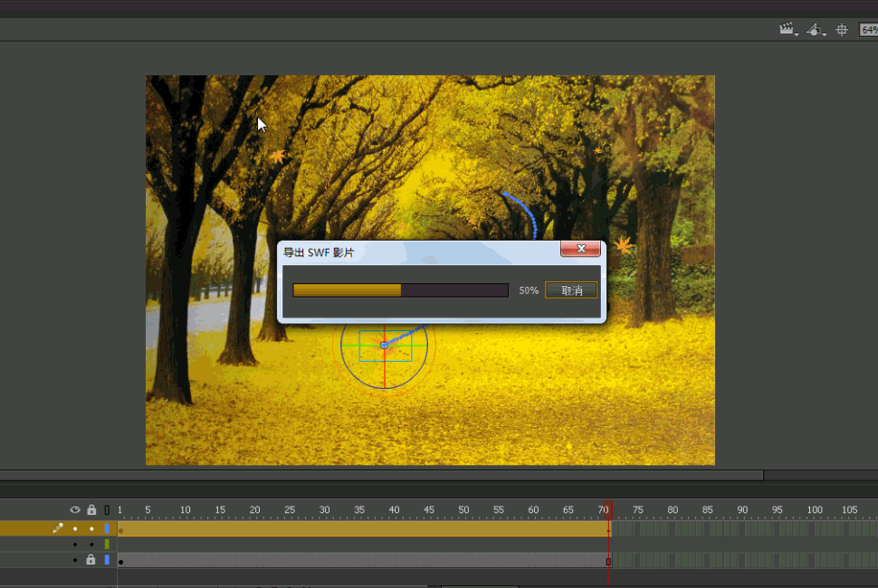Show all layers as outlines via header box

(x=107, y=510)
